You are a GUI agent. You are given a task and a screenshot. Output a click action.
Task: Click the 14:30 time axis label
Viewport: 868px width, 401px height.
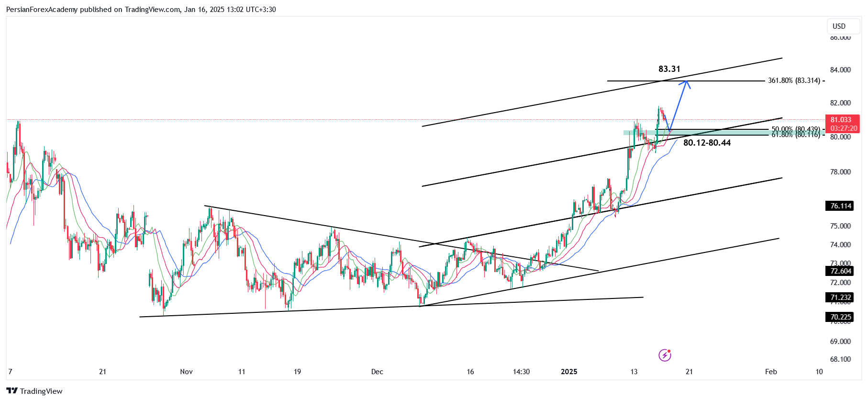coord(521,372)
